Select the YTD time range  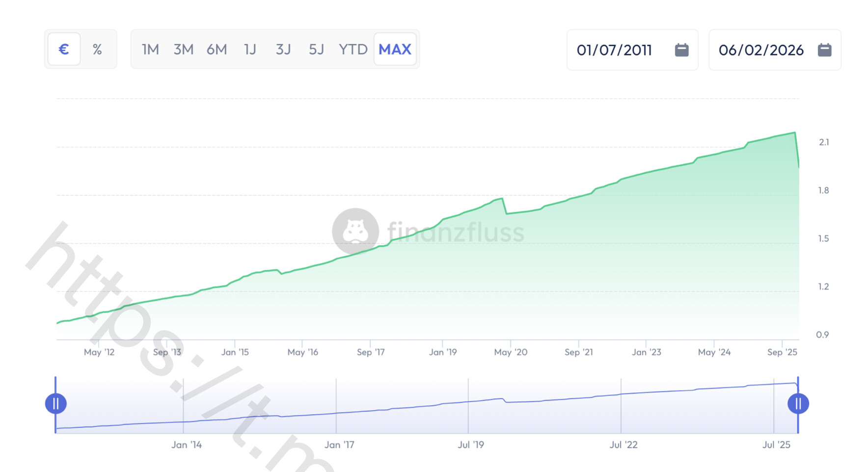pyautogui.click(x=353, y=50)
